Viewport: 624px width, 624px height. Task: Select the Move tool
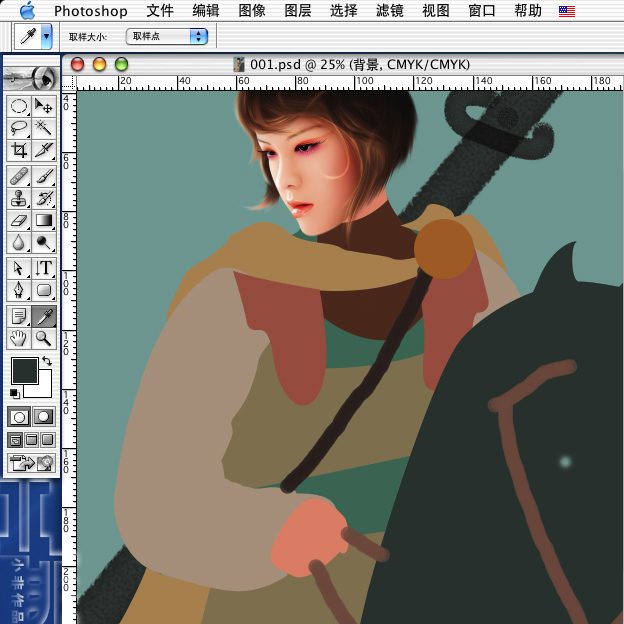43,106
